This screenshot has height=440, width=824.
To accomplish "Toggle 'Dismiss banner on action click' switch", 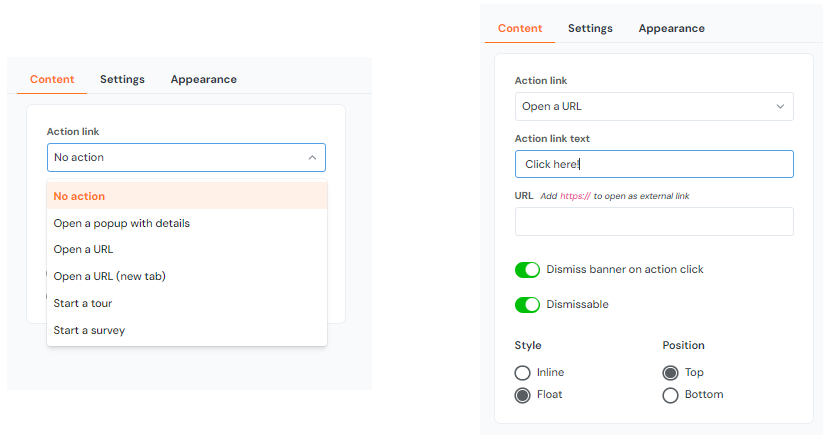I will [527, 270].
